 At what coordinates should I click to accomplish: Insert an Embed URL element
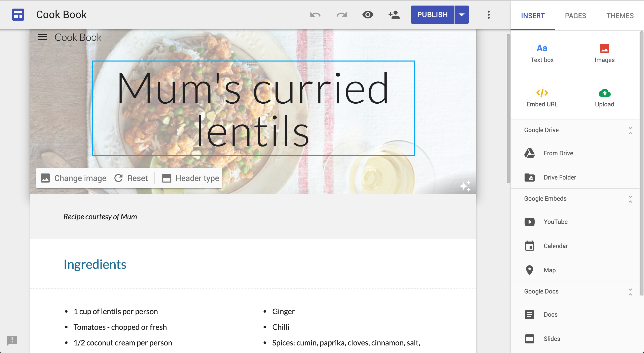click(x=542, y=98)
